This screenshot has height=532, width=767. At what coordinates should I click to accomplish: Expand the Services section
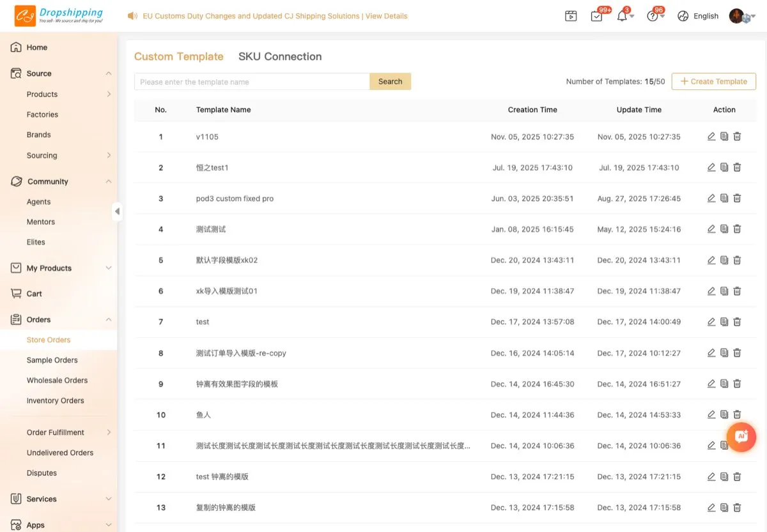pyautogui.click(x=109, y=499)
